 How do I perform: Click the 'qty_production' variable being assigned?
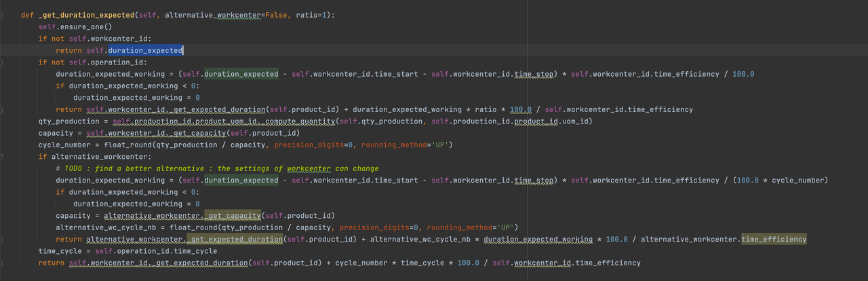coord(68,121)
